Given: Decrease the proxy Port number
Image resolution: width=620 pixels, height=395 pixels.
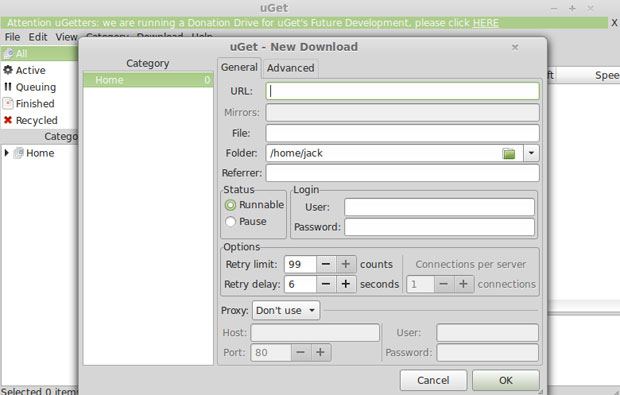Looking at the screenshot, I should coord(301,352).
